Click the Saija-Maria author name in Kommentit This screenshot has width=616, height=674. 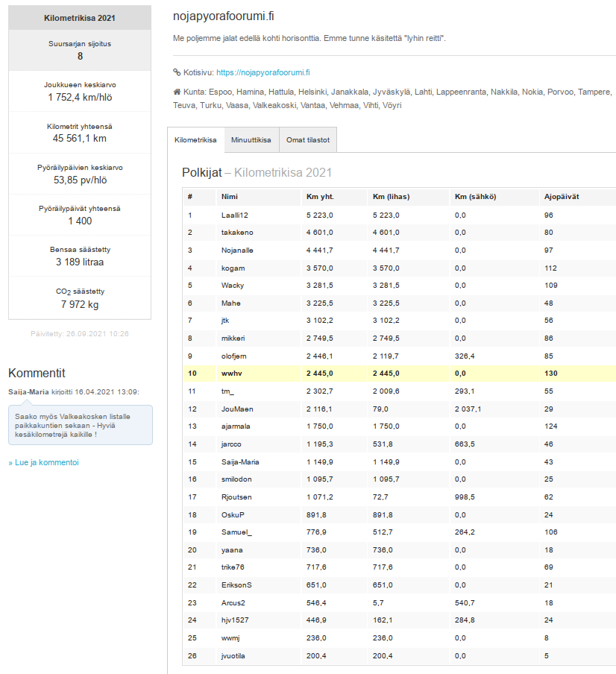pos(28,391)
